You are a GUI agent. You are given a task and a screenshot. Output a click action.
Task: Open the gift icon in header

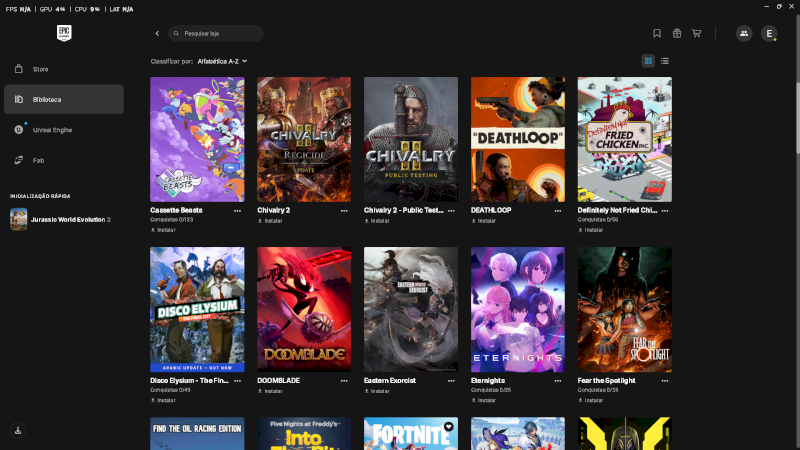pos(677,33)
